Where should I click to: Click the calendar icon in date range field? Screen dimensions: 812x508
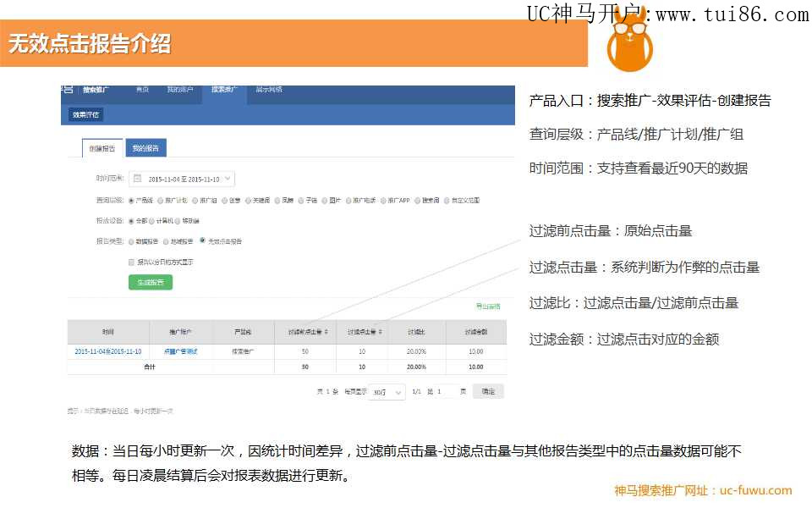pos(138,179)
